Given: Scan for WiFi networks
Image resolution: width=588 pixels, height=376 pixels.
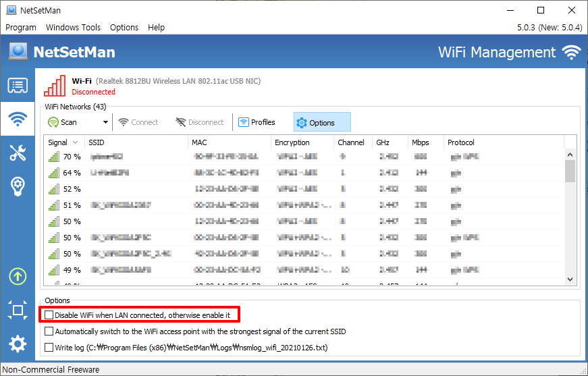Looking at the screenshot, I should pos(62,122).
